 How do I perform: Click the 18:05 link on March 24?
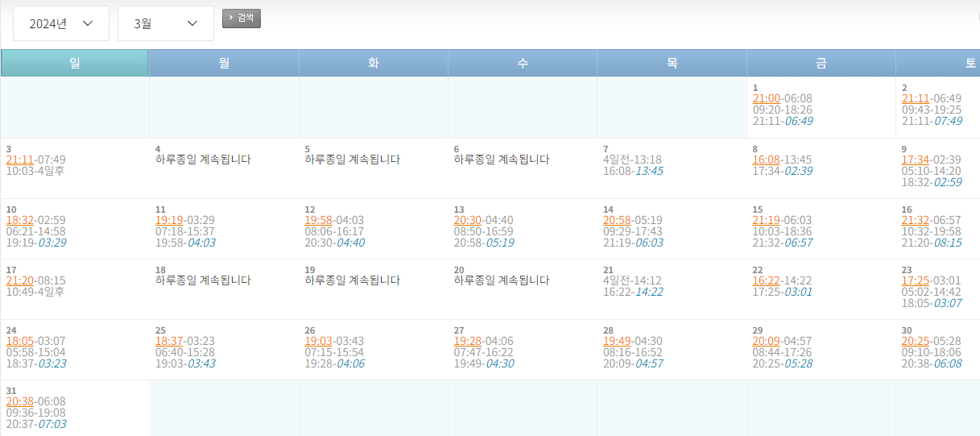click(x=19, y=341)
